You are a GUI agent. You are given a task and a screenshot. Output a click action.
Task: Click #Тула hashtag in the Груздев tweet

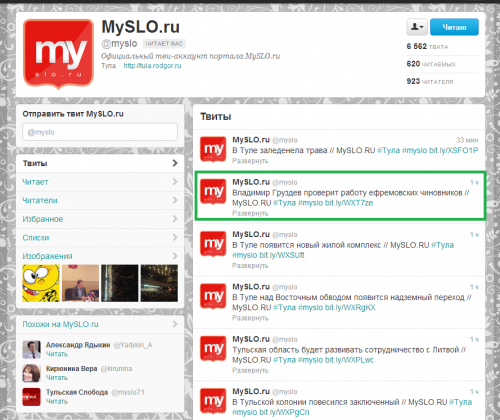click(x=284, y=203)
